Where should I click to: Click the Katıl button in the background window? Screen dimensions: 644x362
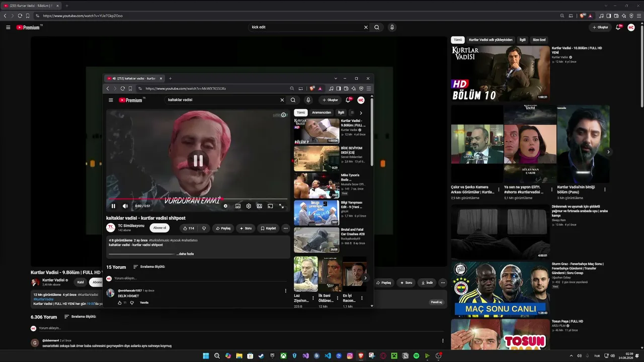coord(80,283)
